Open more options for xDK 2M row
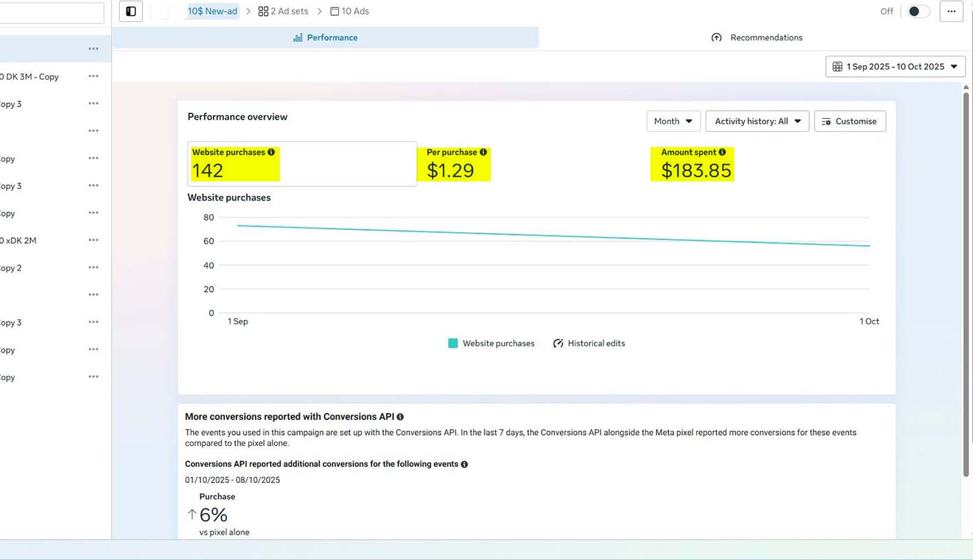This screenshot has height=560, width=973. pyautogui.click(x=94, y=240)
